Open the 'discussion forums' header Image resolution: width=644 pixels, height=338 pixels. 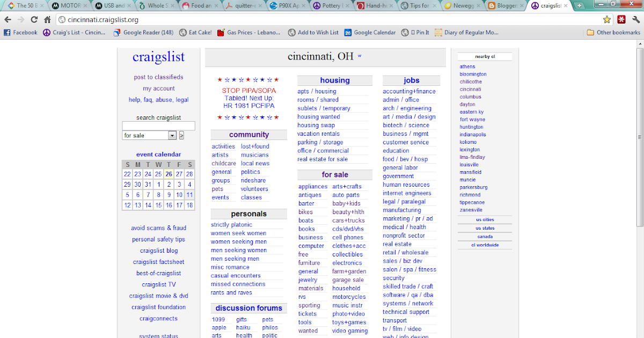248,308
